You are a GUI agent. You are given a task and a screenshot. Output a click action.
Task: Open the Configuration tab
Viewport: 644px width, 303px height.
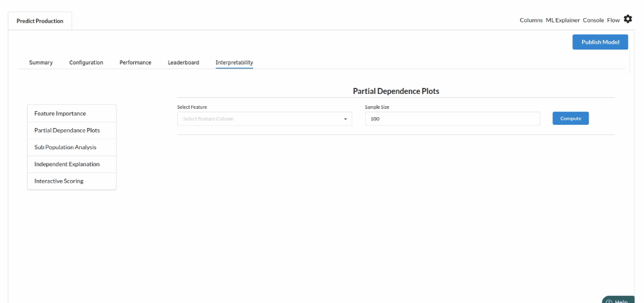[86, 62]
